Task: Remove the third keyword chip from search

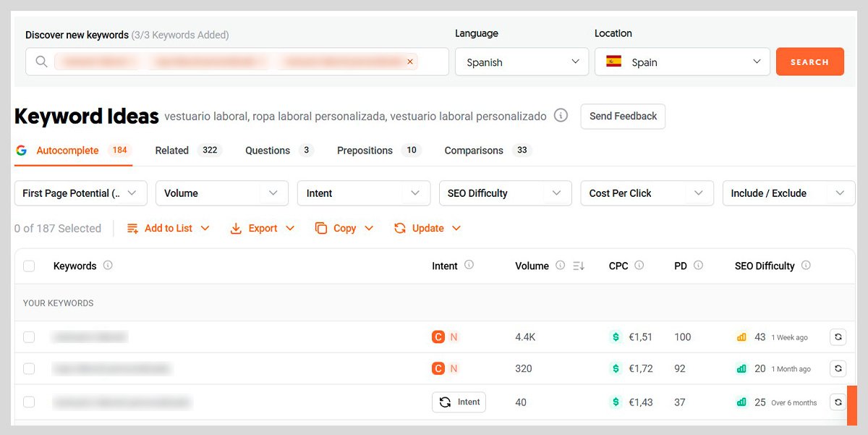Action: pyautogui.click(x=410, y=62)
